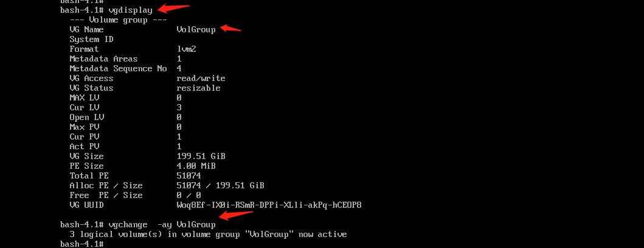Click the Metadata Sequence No label

[x=119, y=68]
